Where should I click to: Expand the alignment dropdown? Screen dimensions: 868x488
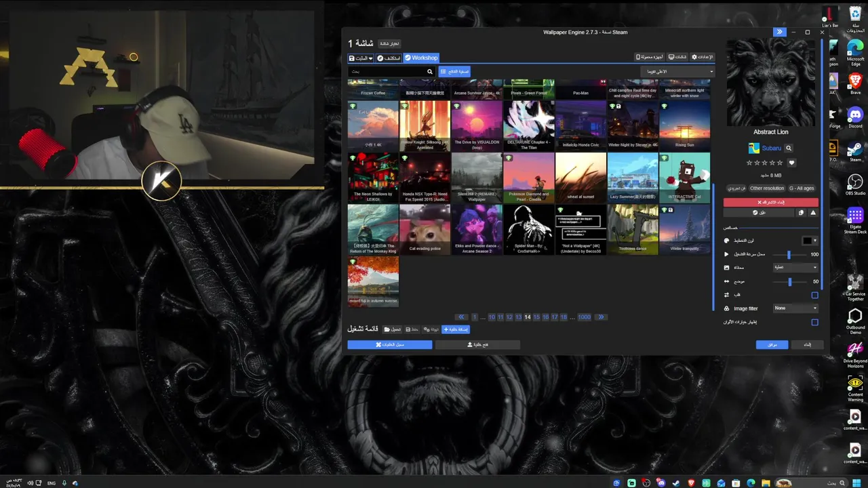click(x=795, y=267)
